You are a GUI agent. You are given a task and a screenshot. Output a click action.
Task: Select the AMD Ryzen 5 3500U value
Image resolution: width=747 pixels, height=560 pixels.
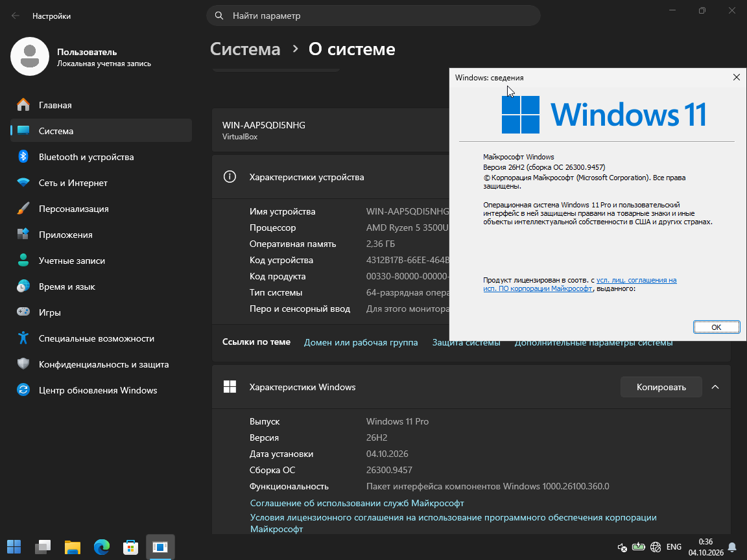pos(407,227)
